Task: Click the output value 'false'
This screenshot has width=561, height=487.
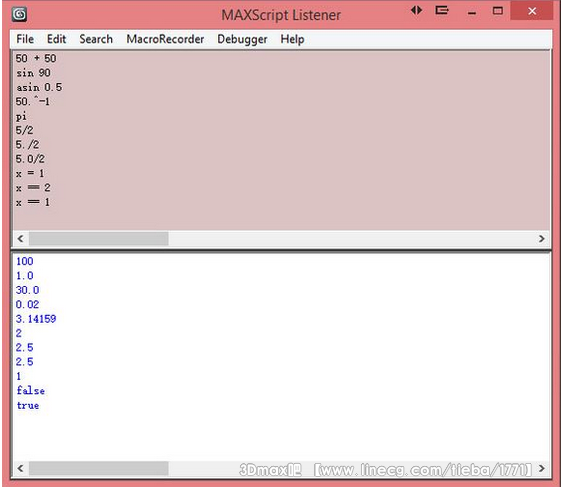Action: pos(31,390)
